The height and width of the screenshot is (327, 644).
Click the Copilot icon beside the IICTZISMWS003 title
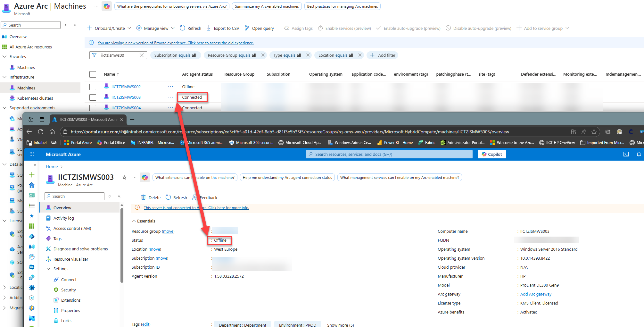pos(145,177)
